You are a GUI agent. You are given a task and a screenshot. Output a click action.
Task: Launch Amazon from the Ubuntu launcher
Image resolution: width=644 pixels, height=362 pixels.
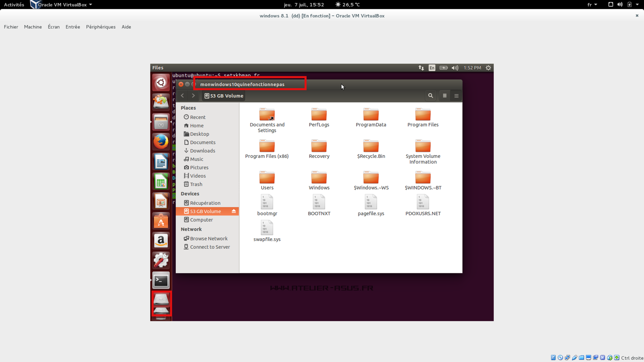tap(161, 241)
